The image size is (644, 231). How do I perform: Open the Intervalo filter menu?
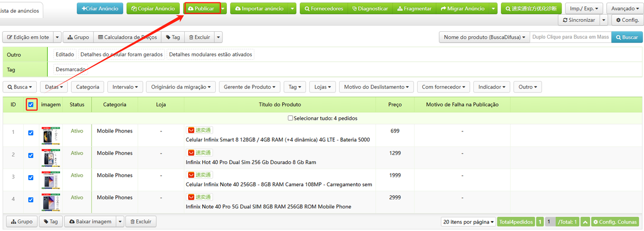125,87
